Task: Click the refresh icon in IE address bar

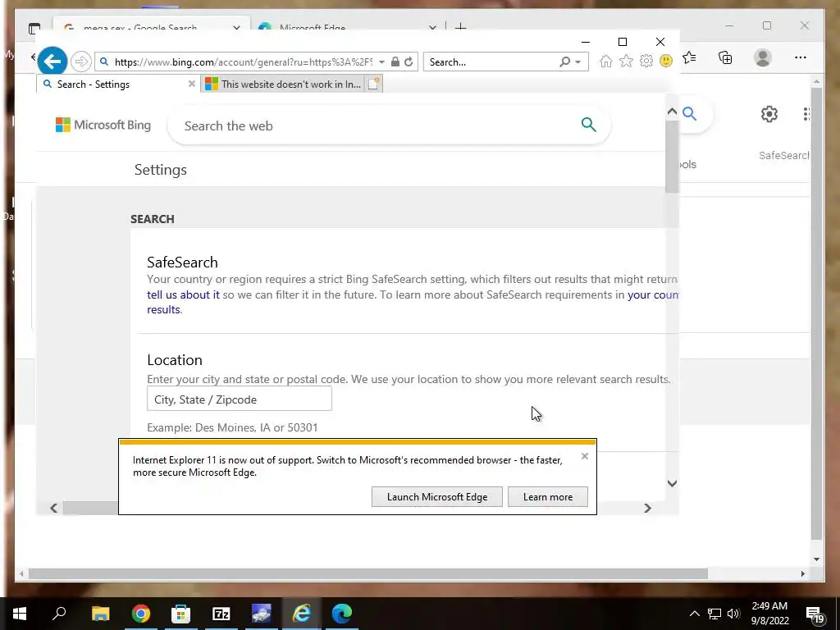Action: coord(409,62)
